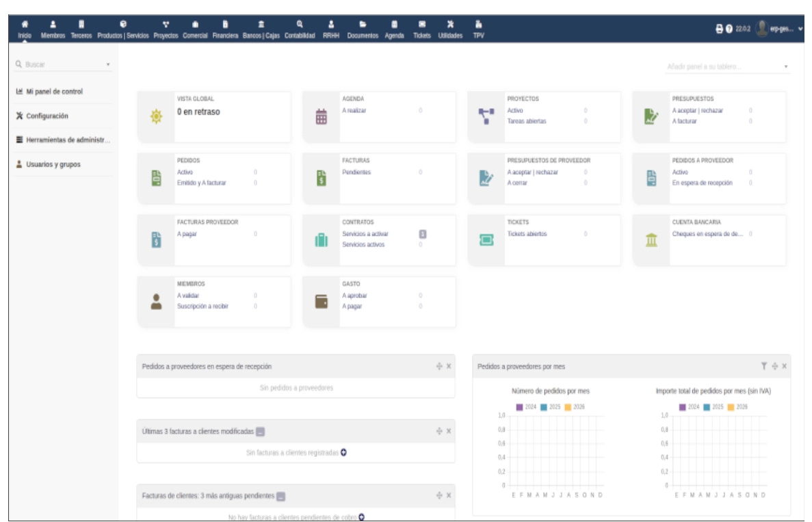Click the Agenda calendar icon in dashboard card

[x=321, y=117]
